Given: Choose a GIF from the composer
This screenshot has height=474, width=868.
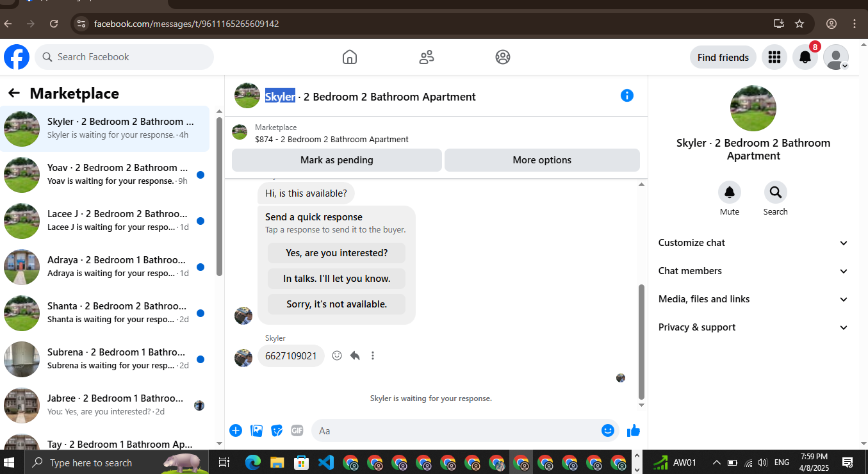Looking at the screenshot, I should click(297, 430).
